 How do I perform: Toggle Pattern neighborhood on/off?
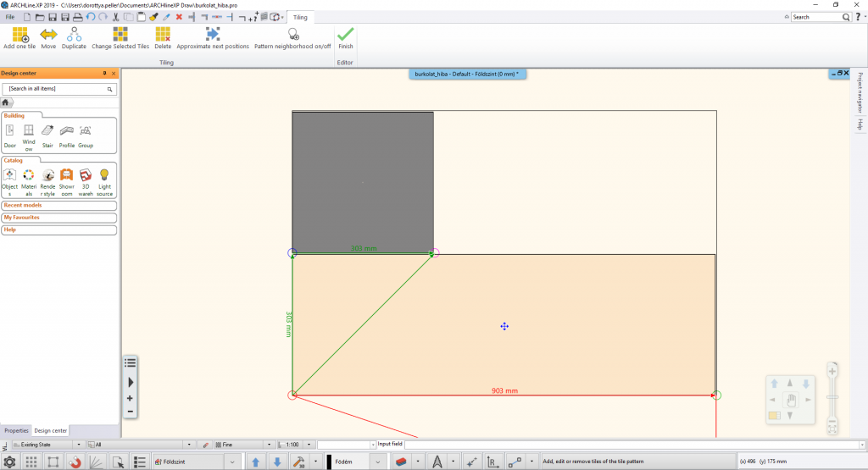coord(292,35)
